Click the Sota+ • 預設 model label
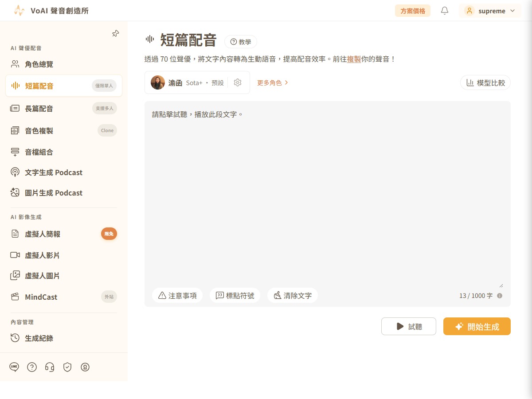The height and width of the screenshot is (399, 532). point(205,83)
